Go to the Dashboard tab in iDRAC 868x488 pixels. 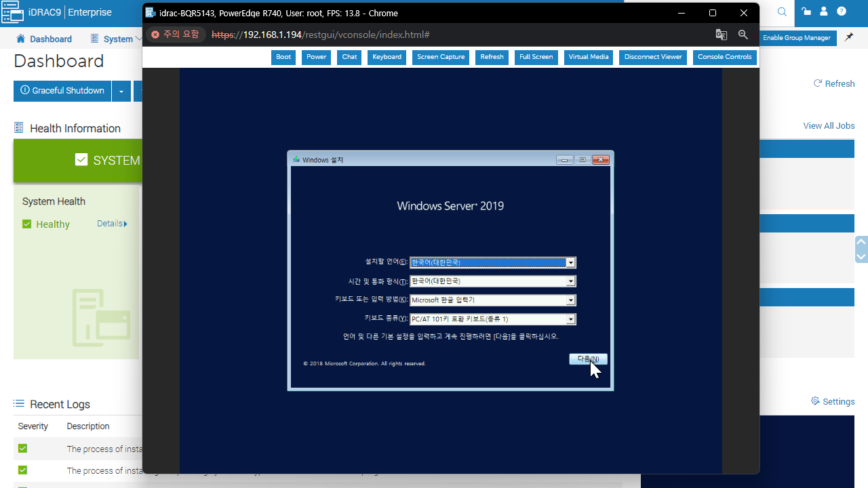(x=44, y=39)
